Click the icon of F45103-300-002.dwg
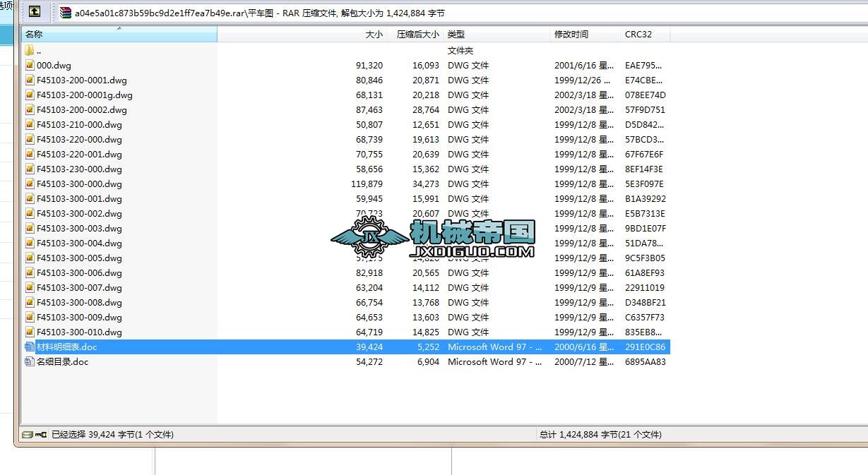The height and width of the screenshot is (475, 868). [30, 213]
